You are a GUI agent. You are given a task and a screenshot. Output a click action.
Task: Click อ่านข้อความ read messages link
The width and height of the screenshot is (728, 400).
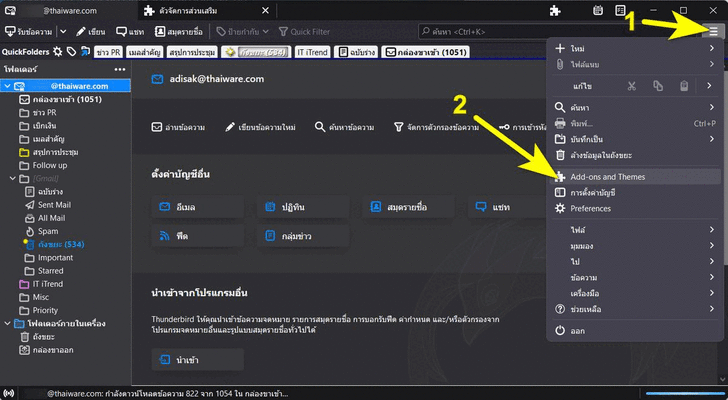tap(179, 127)
